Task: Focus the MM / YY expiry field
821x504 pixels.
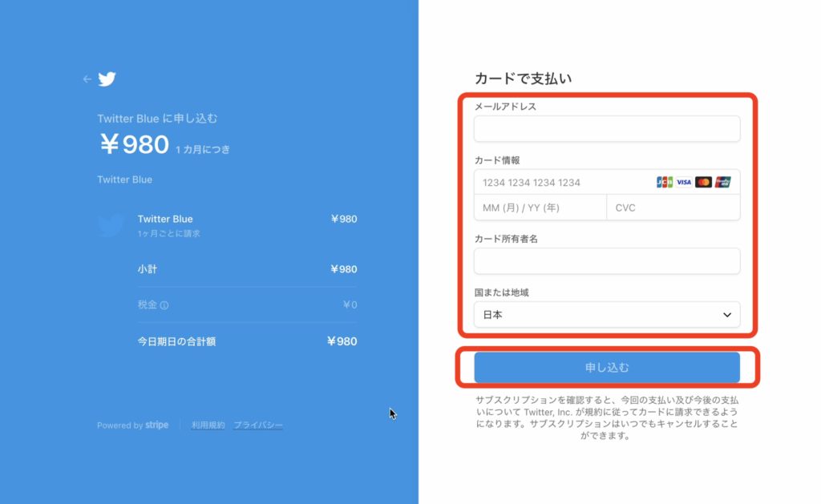Action: pyautogui.click(x=540, y=208)
